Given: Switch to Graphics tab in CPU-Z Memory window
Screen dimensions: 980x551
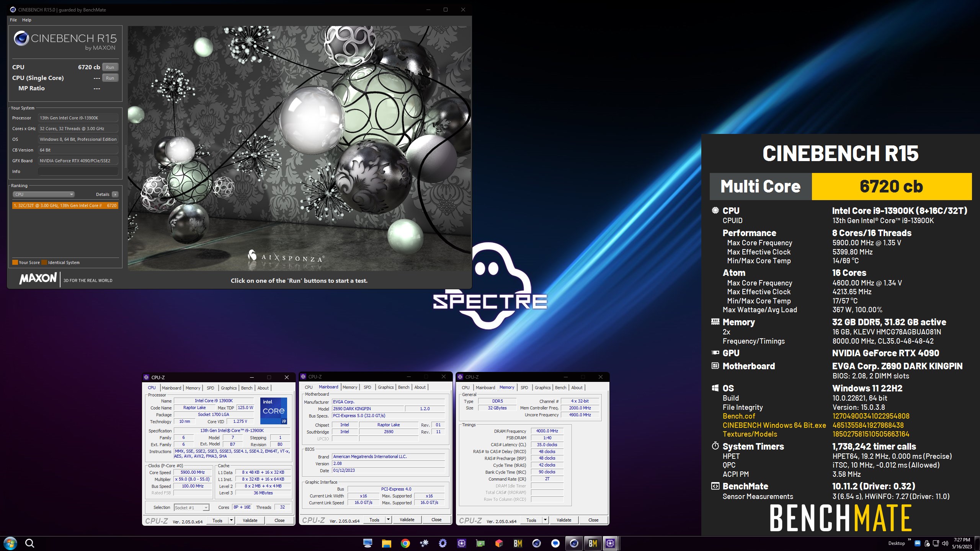Looking at the screenshot, I should point(542,388).
